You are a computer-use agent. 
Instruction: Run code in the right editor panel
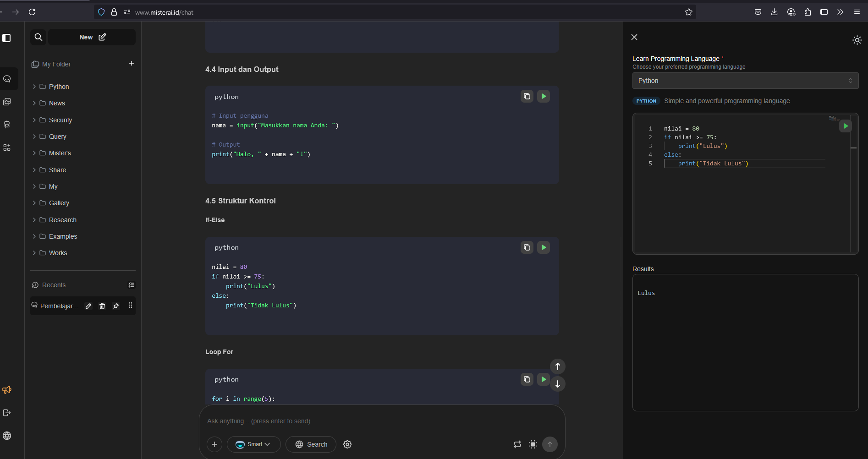[845, 126]
